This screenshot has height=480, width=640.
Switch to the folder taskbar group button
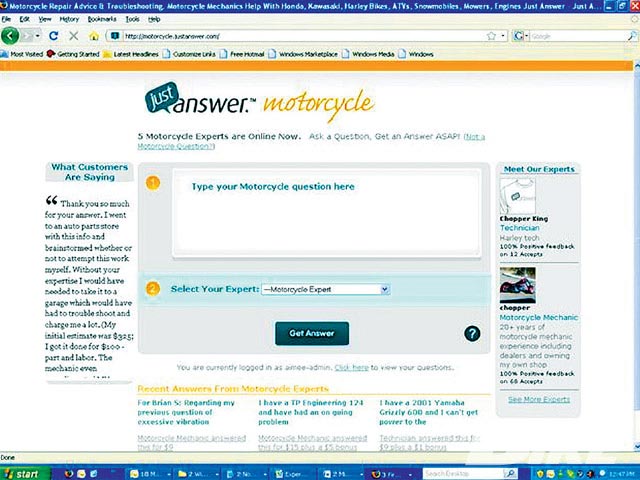pyautogui.click(x=198, y=473)
